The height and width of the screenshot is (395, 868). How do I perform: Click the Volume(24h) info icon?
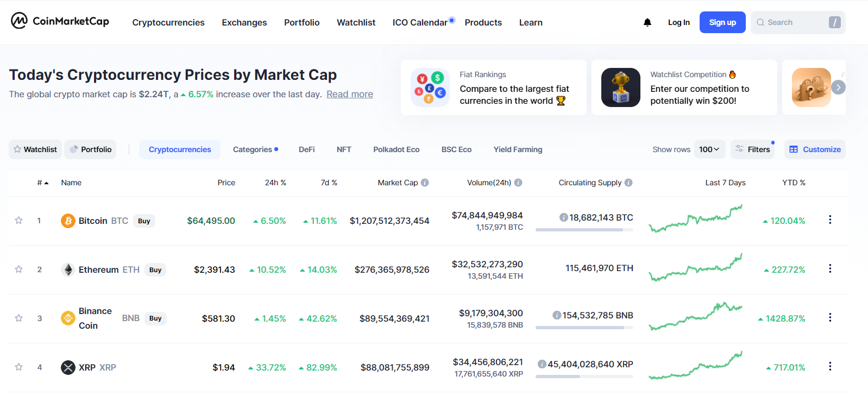[518, 183]
